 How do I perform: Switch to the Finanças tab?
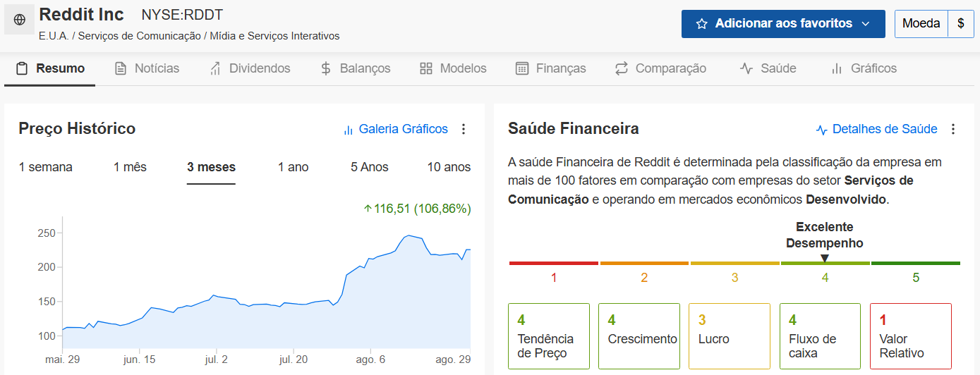click(x=550, y=68)
